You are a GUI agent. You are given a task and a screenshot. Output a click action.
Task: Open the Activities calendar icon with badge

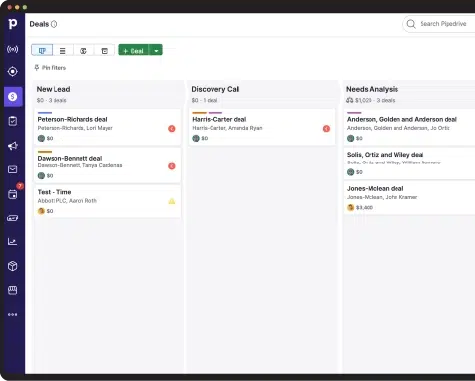pos(13,194)
